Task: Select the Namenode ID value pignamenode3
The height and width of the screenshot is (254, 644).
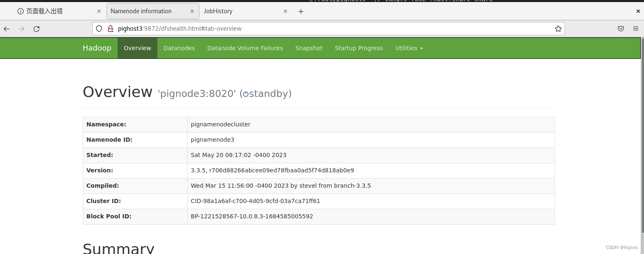Action: pyautogui.click(x=212, y=140)
